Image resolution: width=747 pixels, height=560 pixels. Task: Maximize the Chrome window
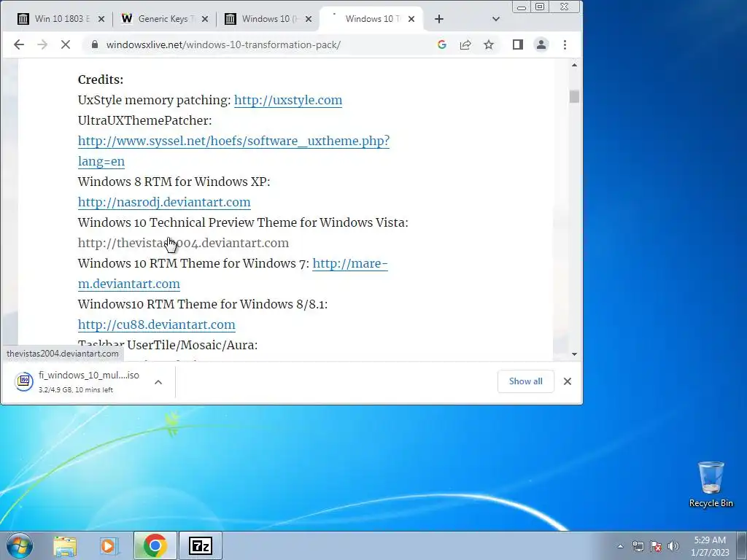tap(540, 7)
